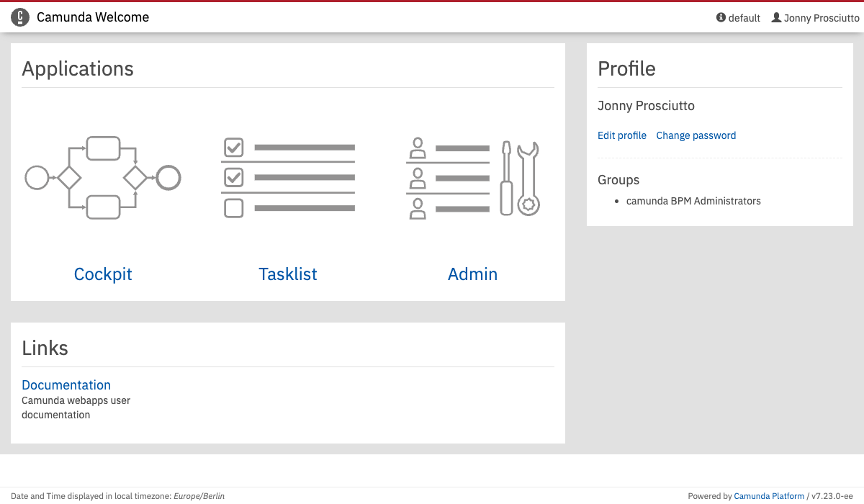The width and height of the screenshot is (864, 504).
Task: Open the Documentation link
Action: [66, 385]
